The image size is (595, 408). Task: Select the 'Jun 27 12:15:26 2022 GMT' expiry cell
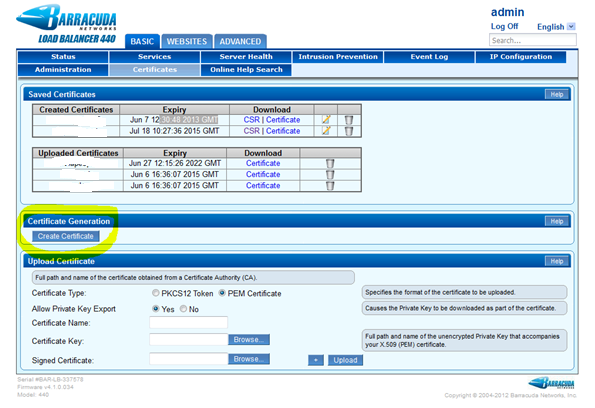click(175, 164)
